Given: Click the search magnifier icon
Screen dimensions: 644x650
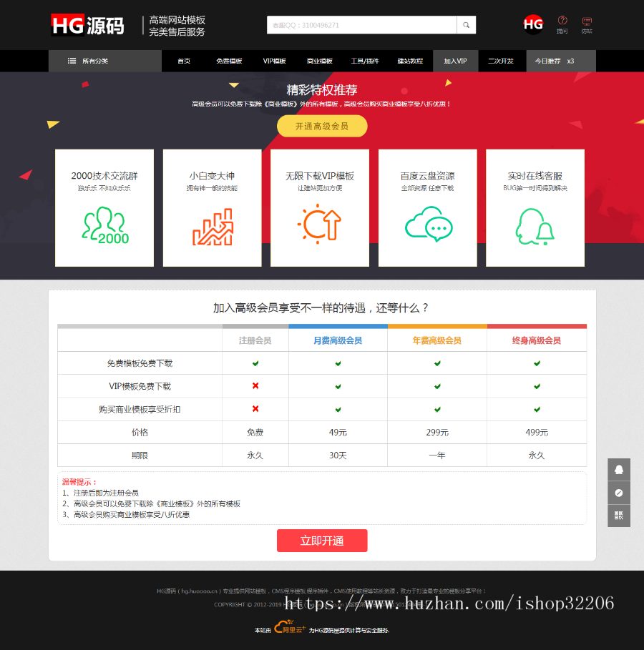Looking at the screenshot, I should coord(467,24).
